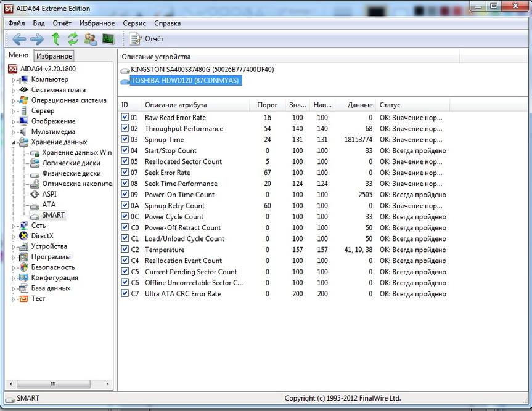Open the users manager toolbar icon
The width and height of the screenshot is (532, 411).
91,39
